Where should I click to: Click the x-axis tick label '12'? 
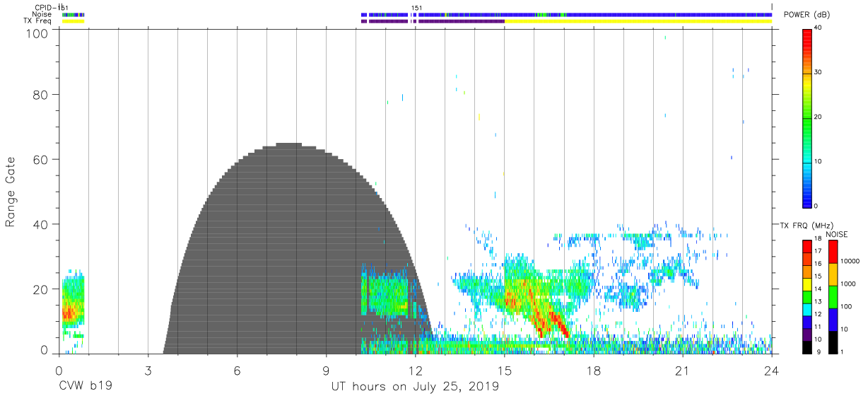(x=415, y=370)
